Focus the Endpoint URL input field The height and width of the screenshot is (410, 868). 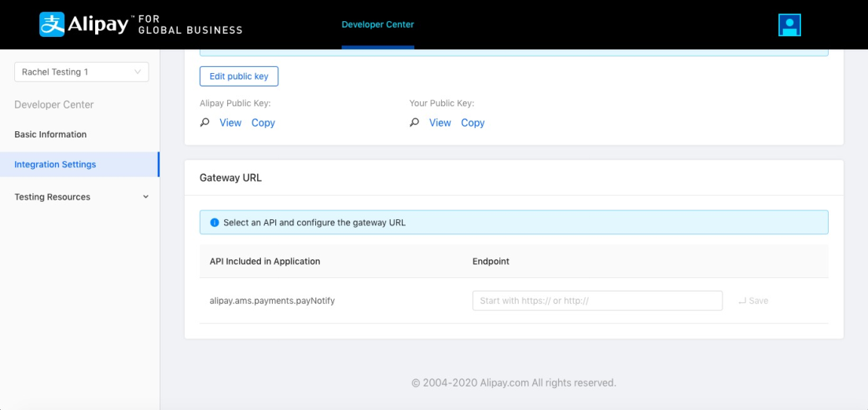coord(597,301)
